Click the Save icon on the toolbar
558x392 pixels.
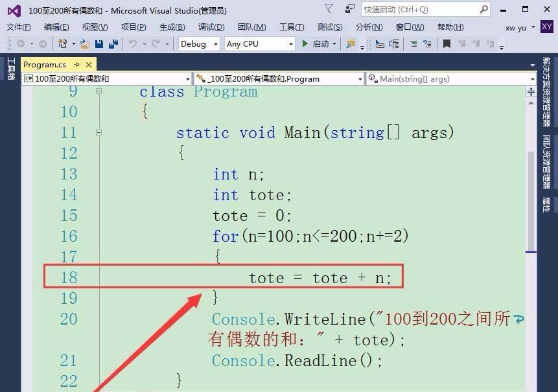coord(99,44)
